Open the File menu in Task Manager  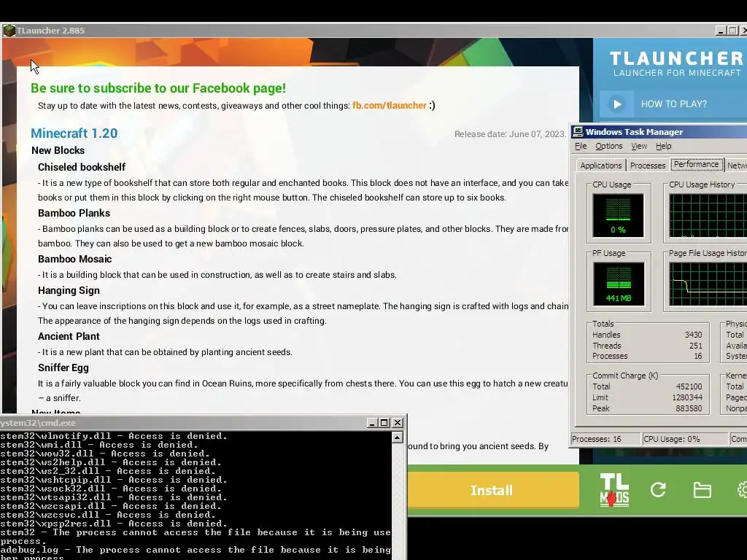(581, 146)
